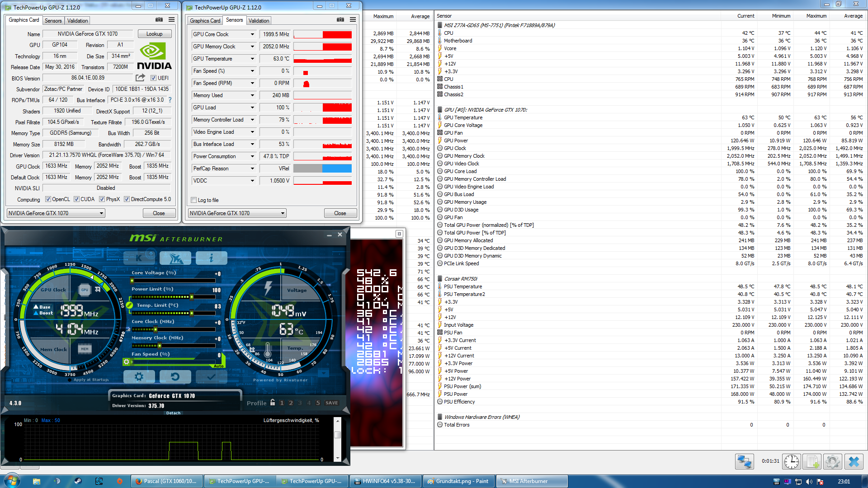Toggle the Apply at Startup option
Screen dimensions: 868x488
(x=70, y=380)
